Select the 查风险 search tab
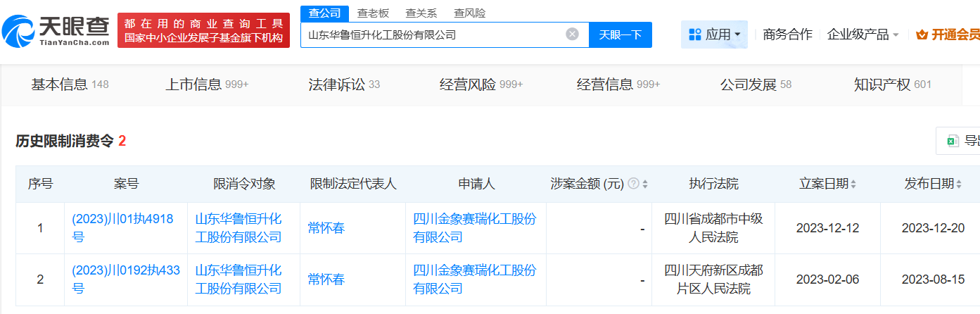980x314 pixels. pos(469,13)
